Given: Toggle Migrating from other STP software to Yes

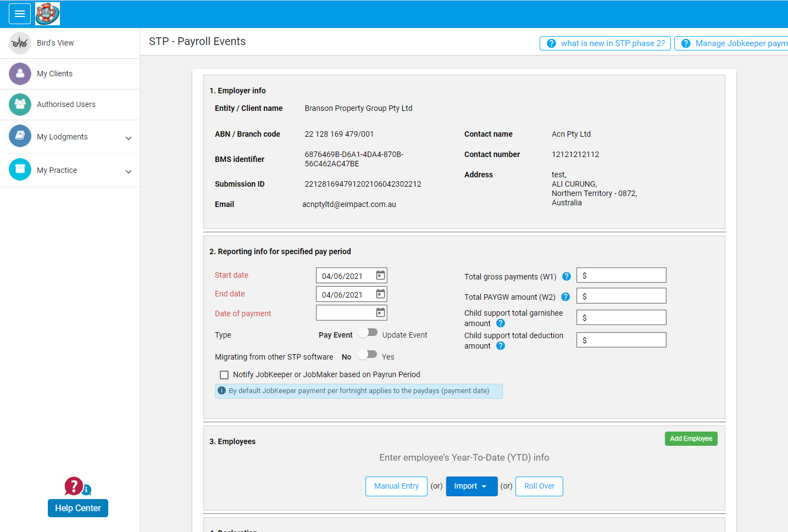Looking at the screenshot, I should [x=367, y=354].
